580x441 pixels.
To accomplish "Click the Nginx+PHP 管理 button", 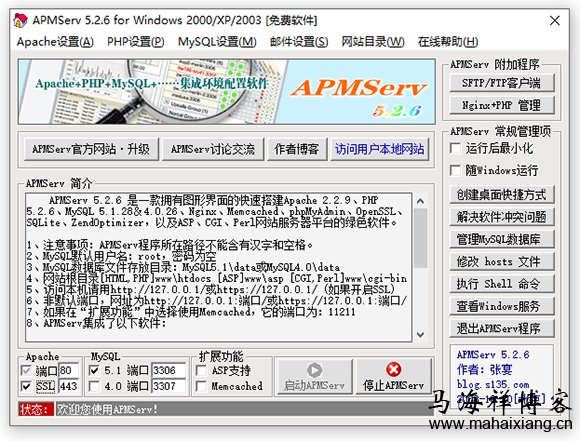I will [502, 105].
